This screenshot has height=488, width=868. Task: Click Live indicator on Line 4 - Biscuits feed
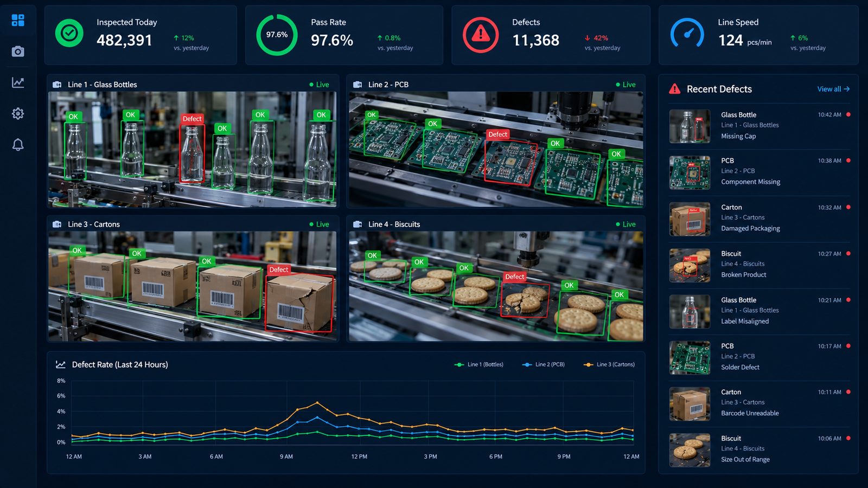pos(626,224)
